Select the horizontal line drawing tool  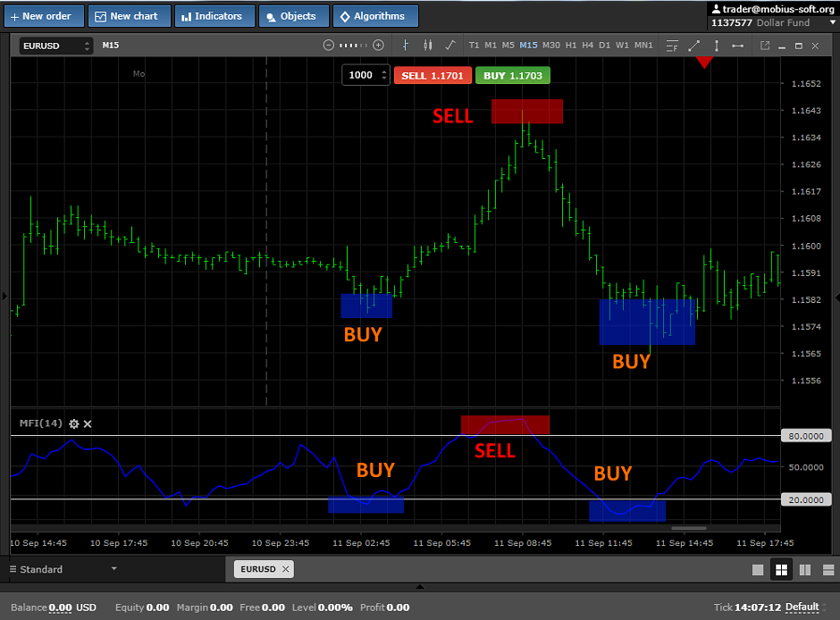pyautogui.click(x=737, y=46)
